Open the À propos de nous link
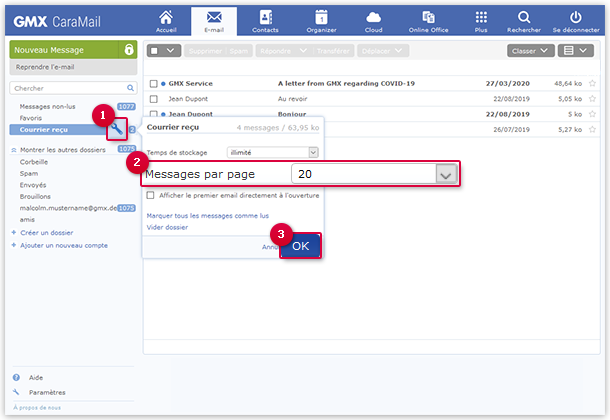The width and height of the screenshot is (610, 420). (x=37, y=408)
